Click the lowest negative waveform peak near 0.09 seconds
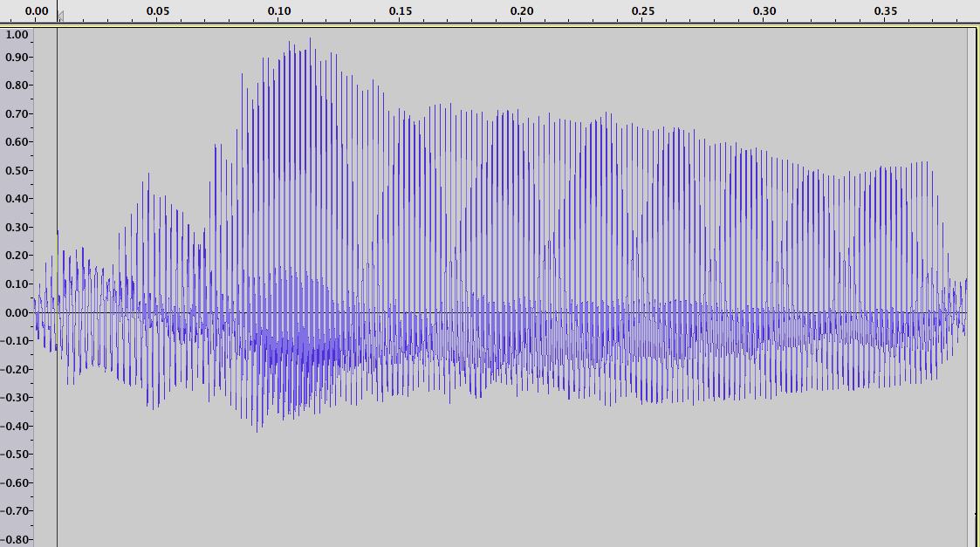980x547 pixels. 257,429
